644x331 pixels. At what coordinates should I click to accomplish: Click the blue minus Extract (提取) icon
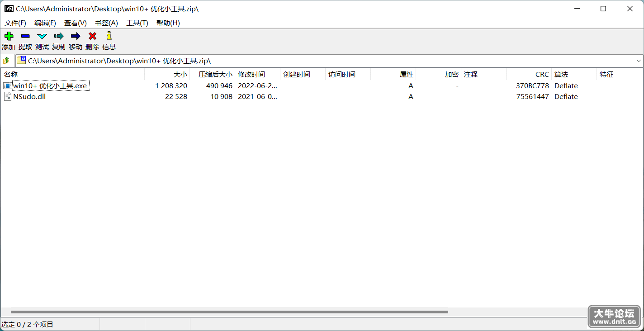click(x=25, y=36)
